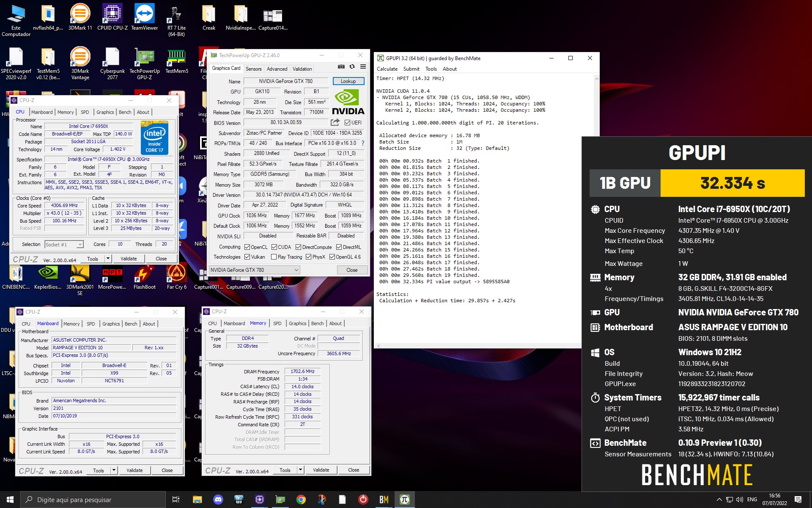Open the Validation tab in GPU-Z
The width and height of the screenshot is (812, 508).
point(302,69)
